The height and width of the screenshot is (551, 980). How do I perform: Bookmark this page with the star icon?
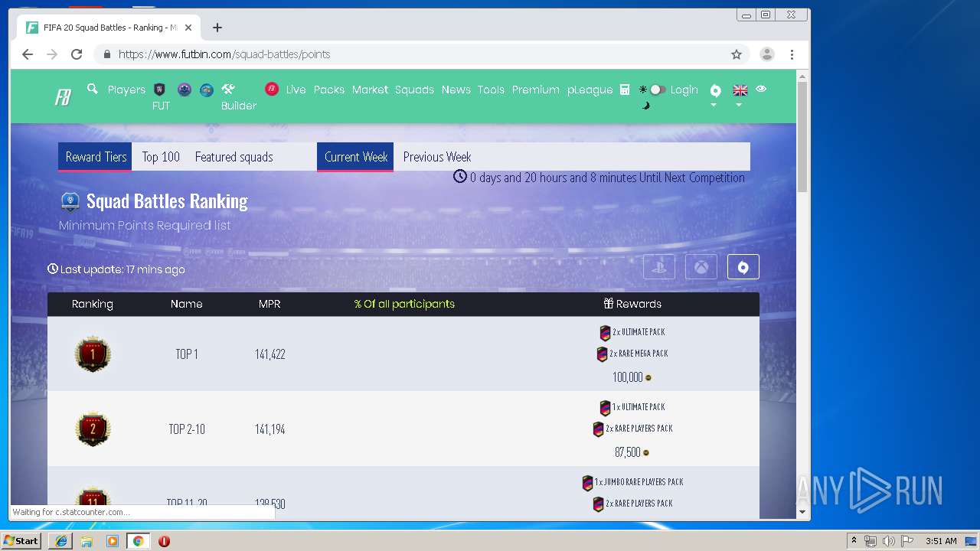(737, 54)
